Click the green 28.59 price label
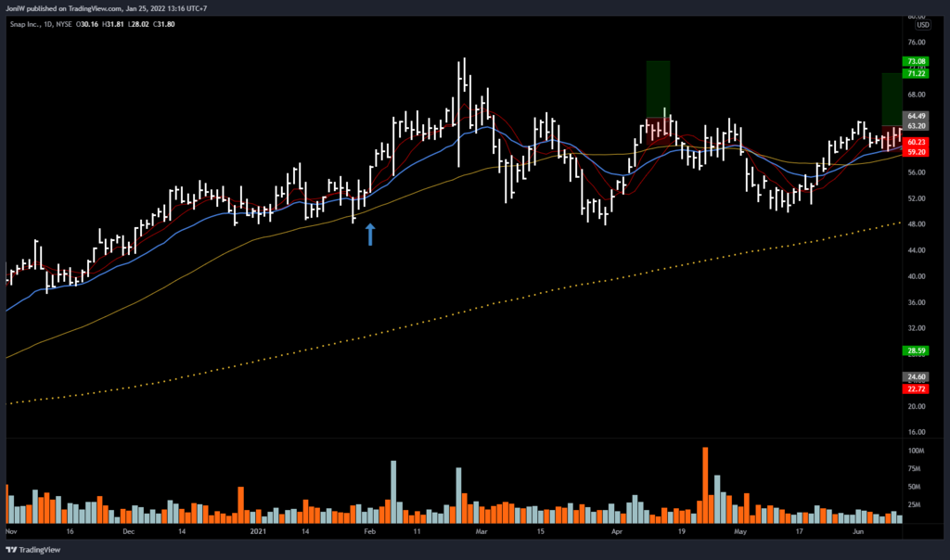This screenshot has width=950, height=560. click(915, 351)
